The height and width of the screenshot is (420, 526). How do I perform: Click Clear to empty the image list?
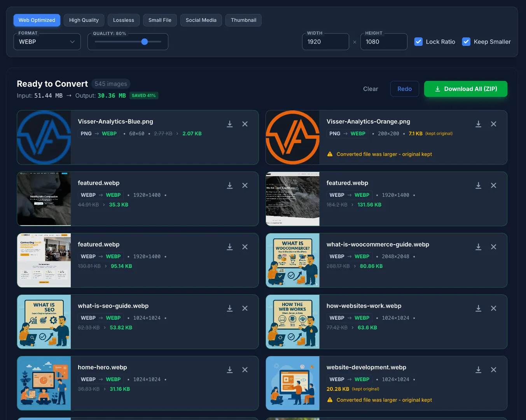(370, 89)
